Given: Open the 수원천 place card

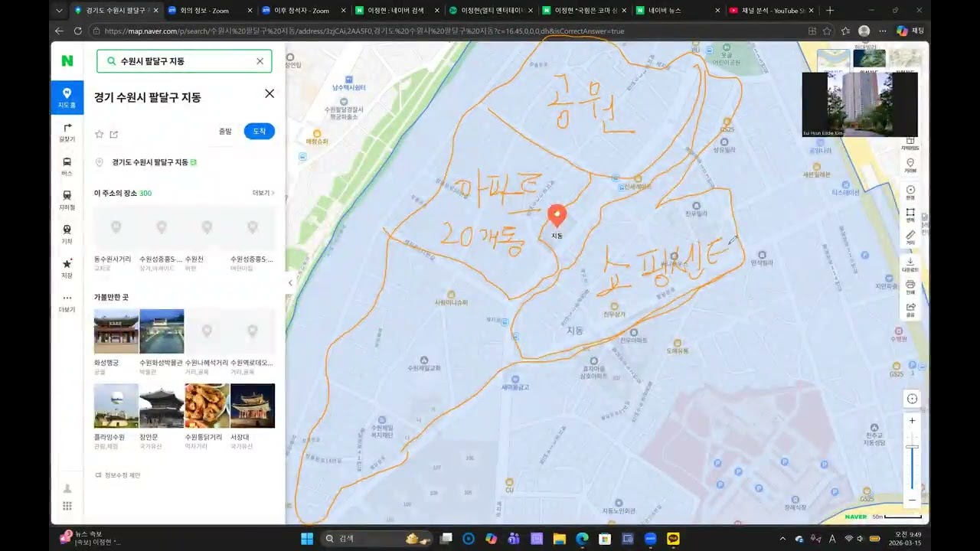Looking at the screenshot, I should pos(207,239).
